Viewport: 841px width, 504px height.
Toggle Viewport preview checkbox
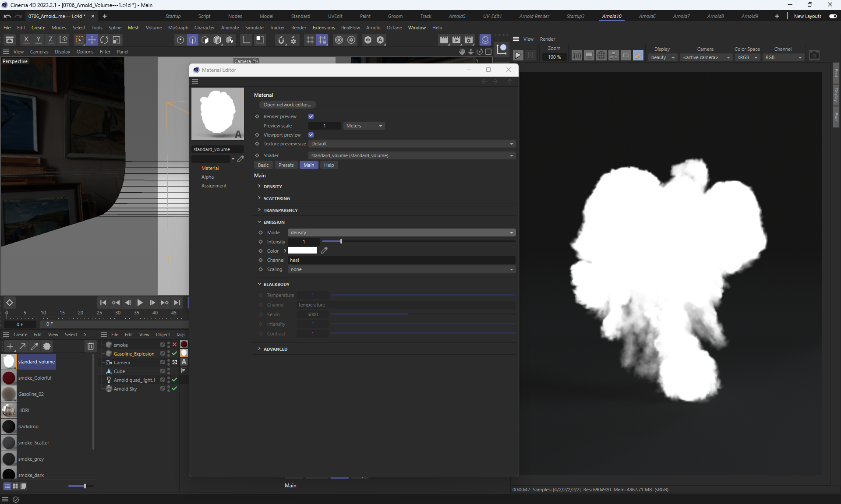(311, 135)
